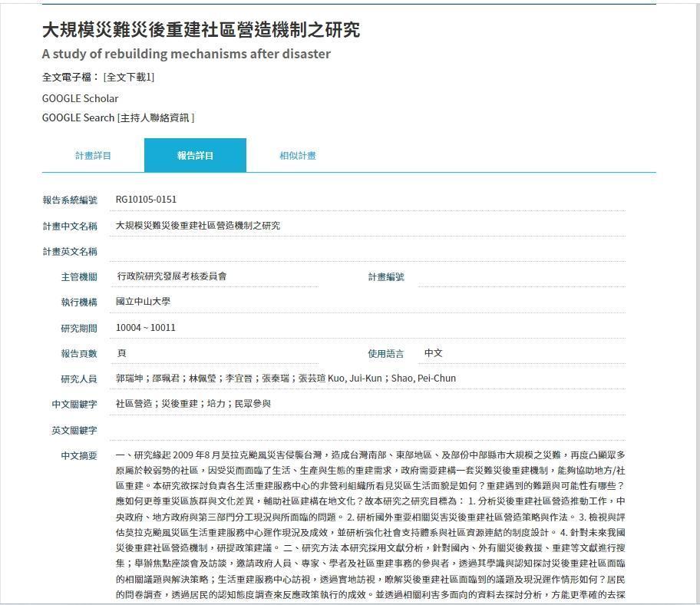Screen dimensions: 700x605
Task: Click the researchers line starting with 郭瑞坤
Action: point(286,379)
